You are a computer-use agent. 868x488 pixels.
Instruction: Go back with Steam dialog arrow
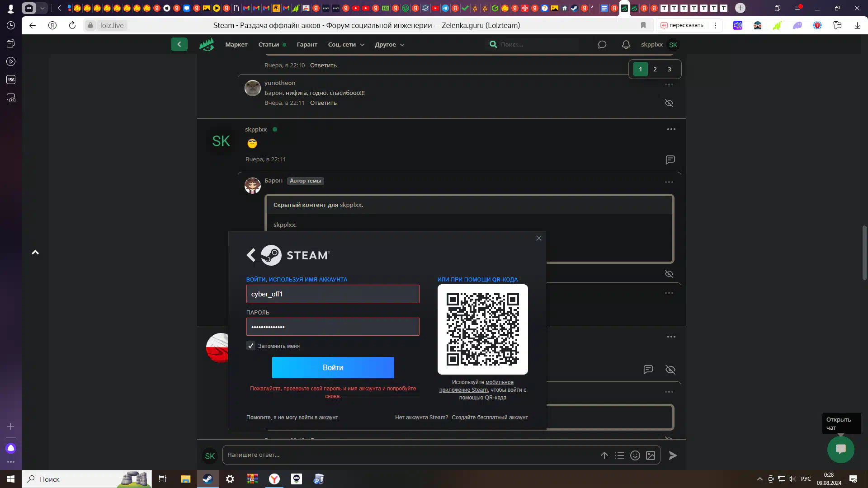coord(251,255)
